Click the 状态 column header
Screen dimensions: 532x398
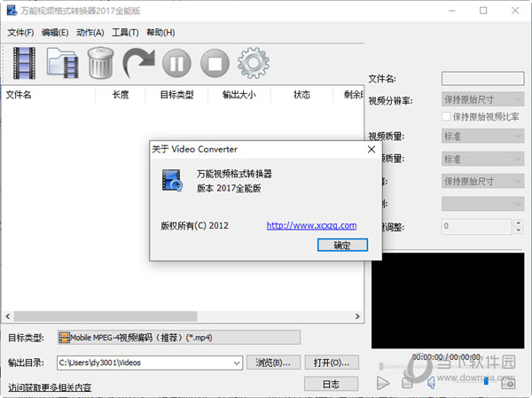[x=301, y=95]
